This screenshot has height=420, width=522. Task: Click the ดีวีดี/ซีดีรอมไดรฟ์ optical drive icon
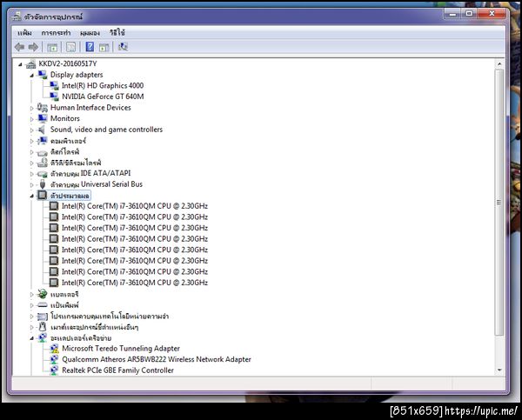[x=43, y=163]
